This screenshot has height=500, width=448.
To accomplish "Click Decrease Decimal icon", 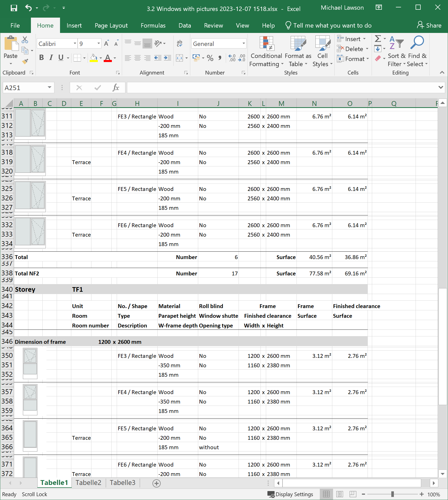I will (x=242, y=58).
